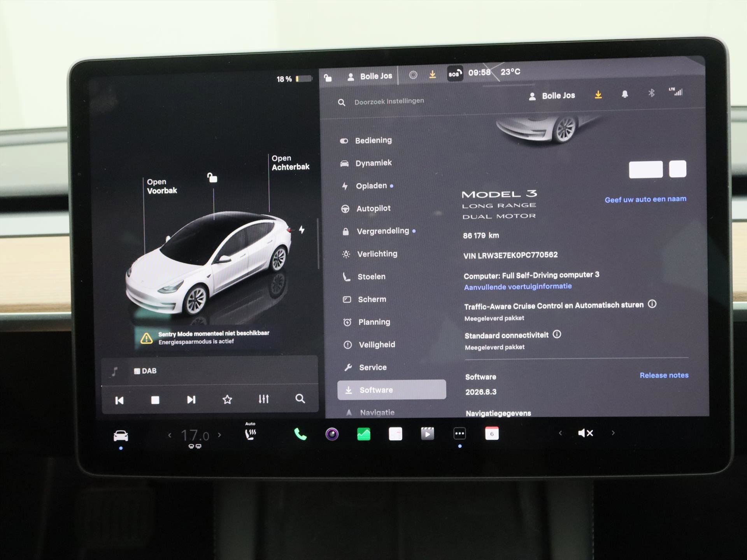
Task: Tap the yellow download icon in status bar
Action: click(x=432, y=74)
